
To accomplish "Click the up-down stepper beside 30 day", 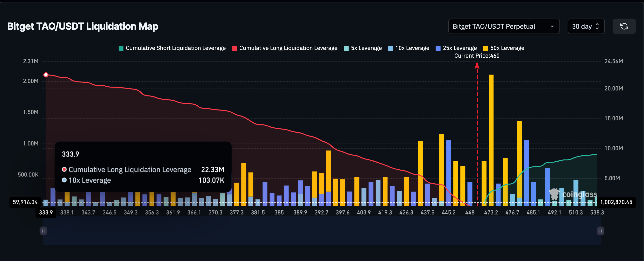I will pyautogui.click(x=597, y=26).
